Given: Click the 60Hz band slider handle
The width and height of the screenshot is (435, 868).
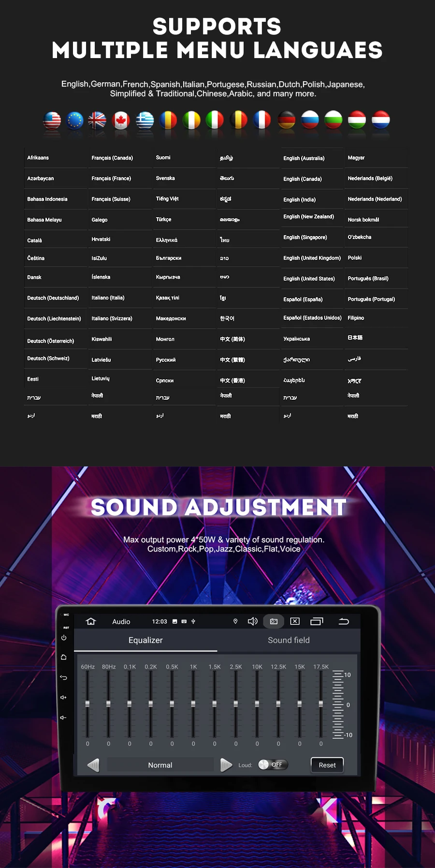Looking at the screenshot, I should (x=87, y=704).
